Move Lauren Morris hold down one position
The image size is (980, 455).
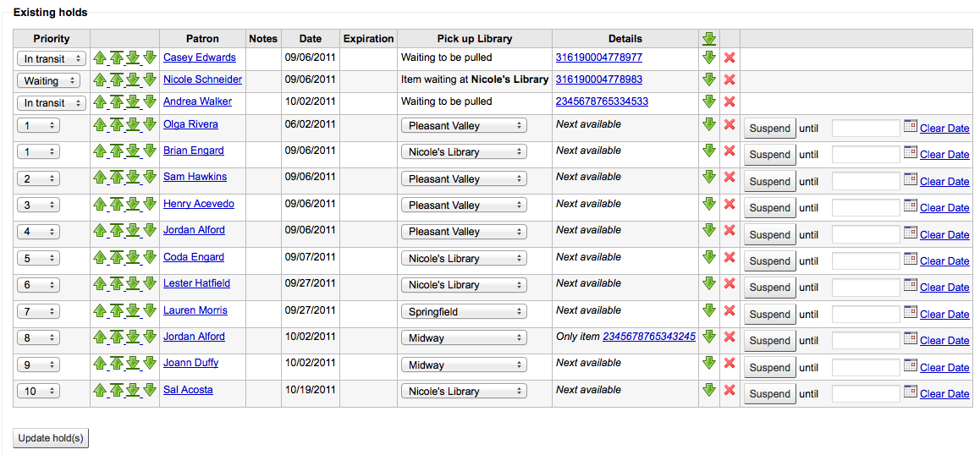coord(150,310)
